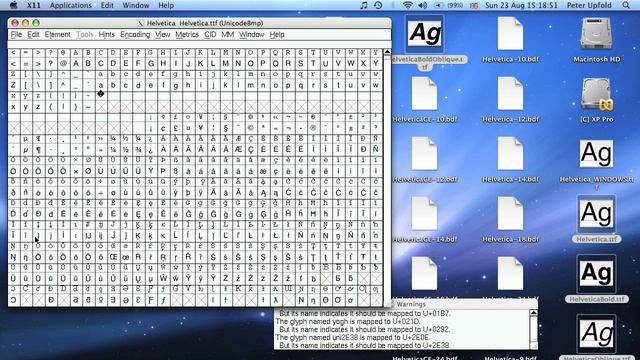The image size is (640, 360).
Task: Select the Helvetica-10.bdf file
Action: click(x=510, y=34)
